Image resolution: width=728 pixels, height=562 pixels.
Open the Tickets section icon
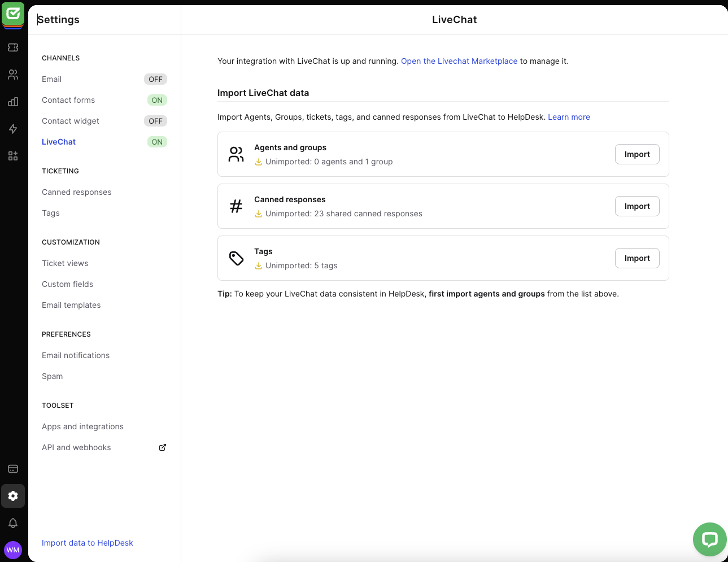pyautogui.click(x=13, y=47)
